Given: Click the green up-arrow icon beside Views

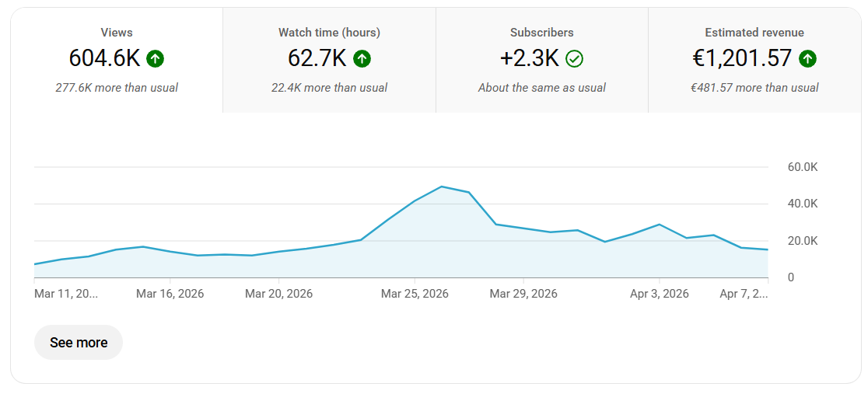Looking at the screenshot, I should 155,58.
